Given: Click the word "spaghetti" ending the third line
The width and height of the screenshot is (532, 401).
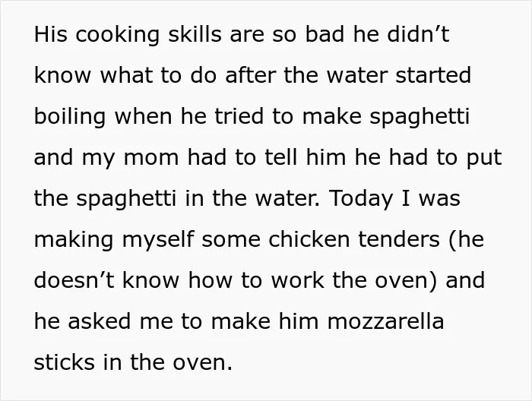Looking at the screenshot, I should pyautogui.click(x=420, y=117).
